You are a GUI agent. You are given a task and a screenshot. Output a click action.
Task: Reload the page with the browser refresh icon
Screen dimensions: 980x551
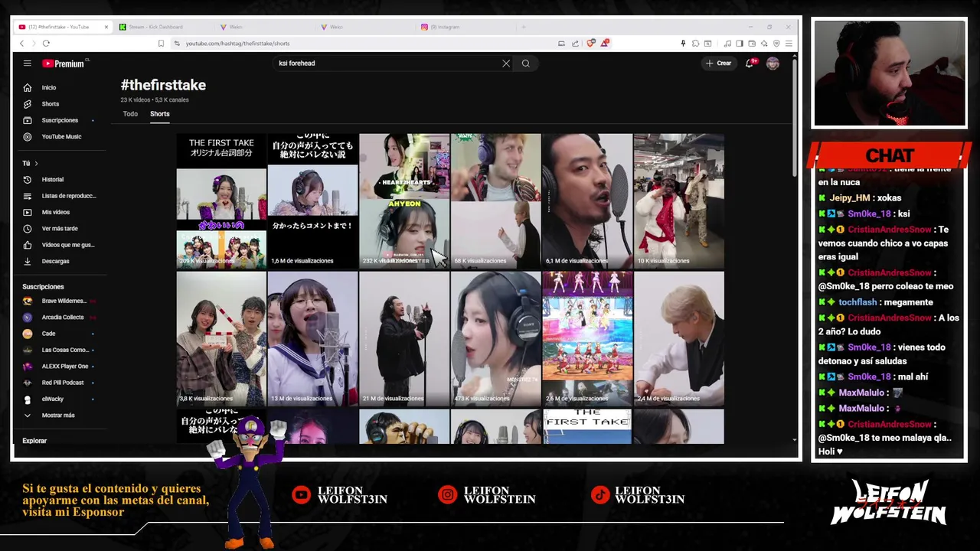[x=46, y=44]
